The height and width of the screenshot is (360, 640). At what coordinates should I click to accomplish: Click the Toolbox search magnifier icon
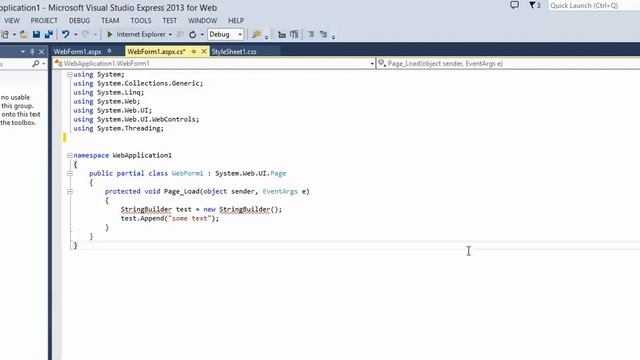click(36, 64)
